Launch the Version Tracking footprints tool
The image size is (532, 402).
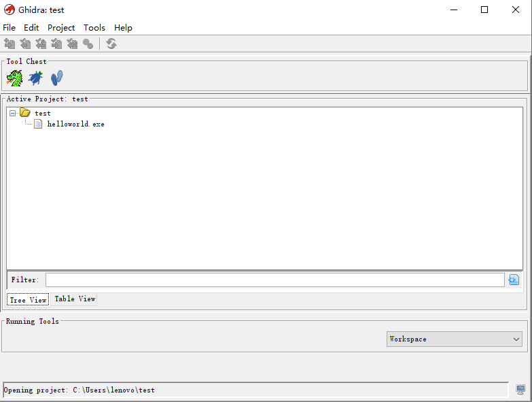[x=56, y=78]
